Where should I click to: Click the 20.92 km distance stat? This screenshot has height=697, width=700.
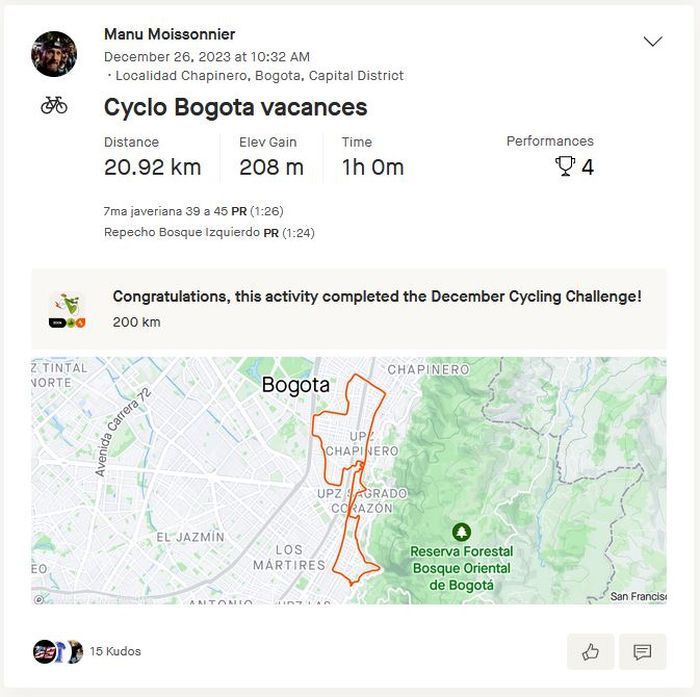(x=152, y=167)
